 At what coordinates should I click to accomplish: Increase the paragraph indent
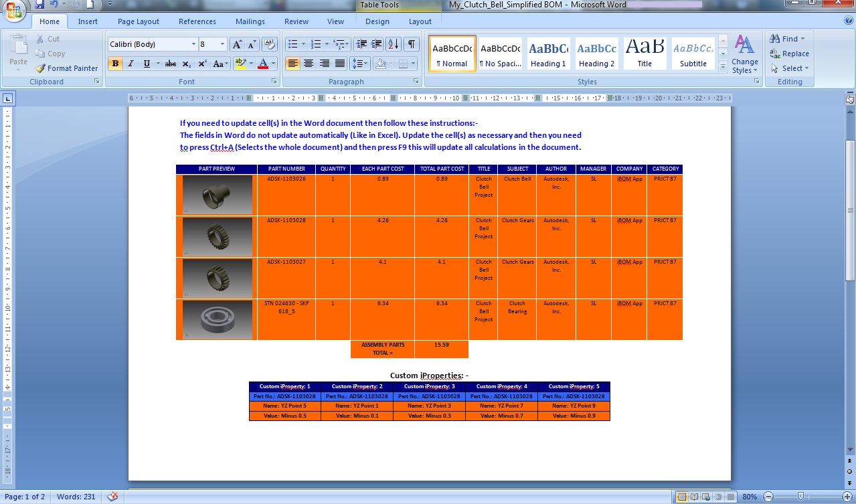(x=377, y=44)
